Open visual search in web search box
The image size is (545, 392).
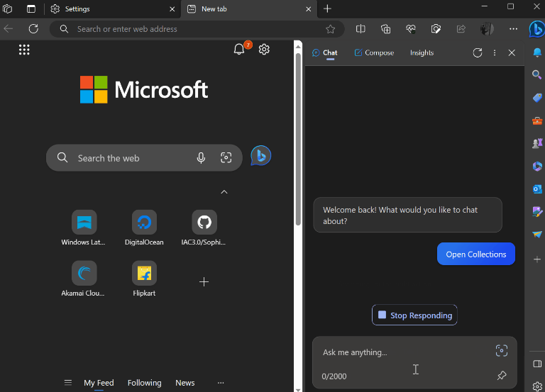pyautogui.click(x=226, y=157)
